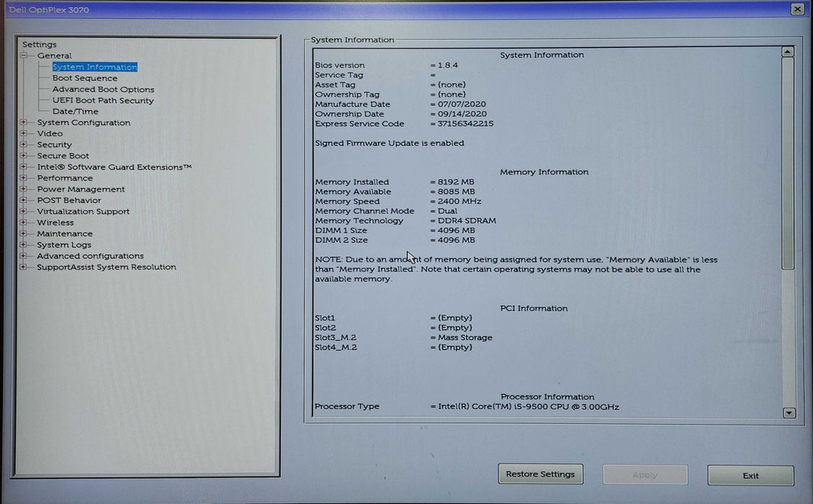This screenshot has width=813, height=504.
Task: Select Security category label
Action: click(x=54, y=145)
